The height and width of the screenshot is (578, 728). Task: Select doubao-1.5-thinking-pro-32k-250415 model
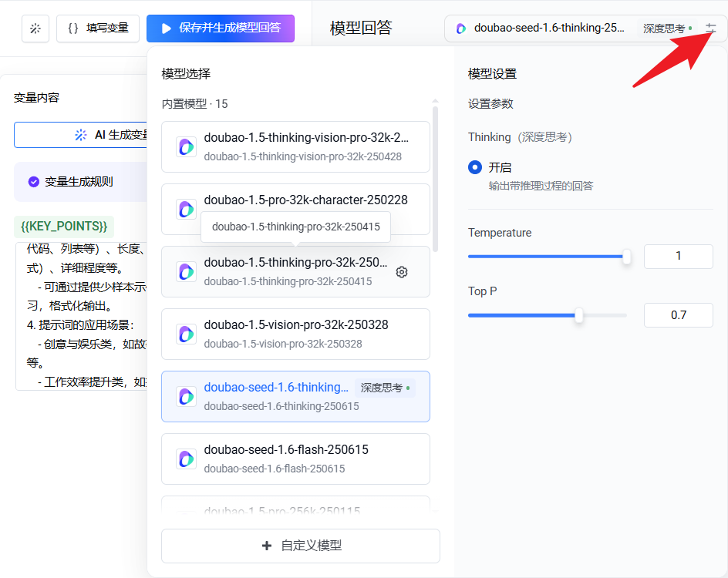point(296,271)
